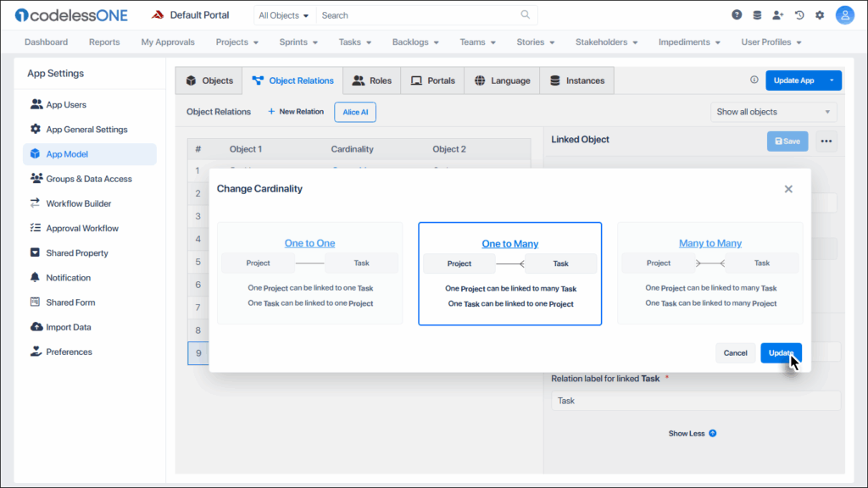Open the Workflow Builder settings item

pyautogui.click(x=78, y=203)
